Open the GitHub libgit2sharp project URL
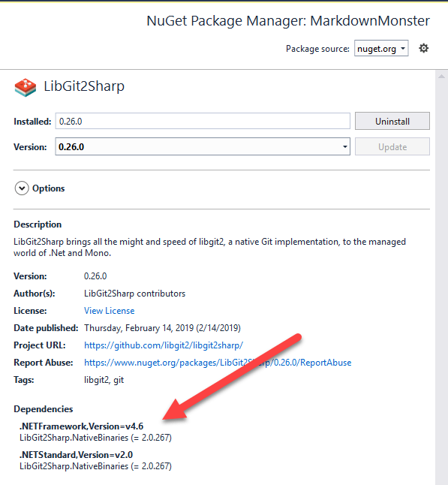Viewport: 448px width, 485px height. point(164,345)
